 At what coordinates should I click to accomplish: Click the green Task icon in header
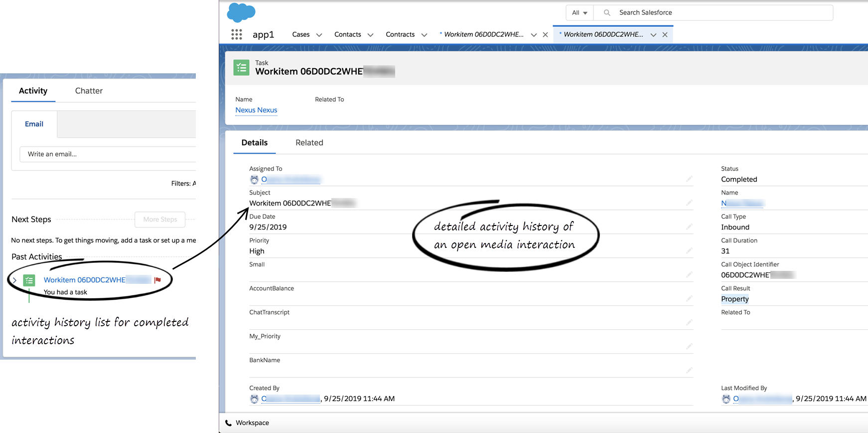click(242, 68)
